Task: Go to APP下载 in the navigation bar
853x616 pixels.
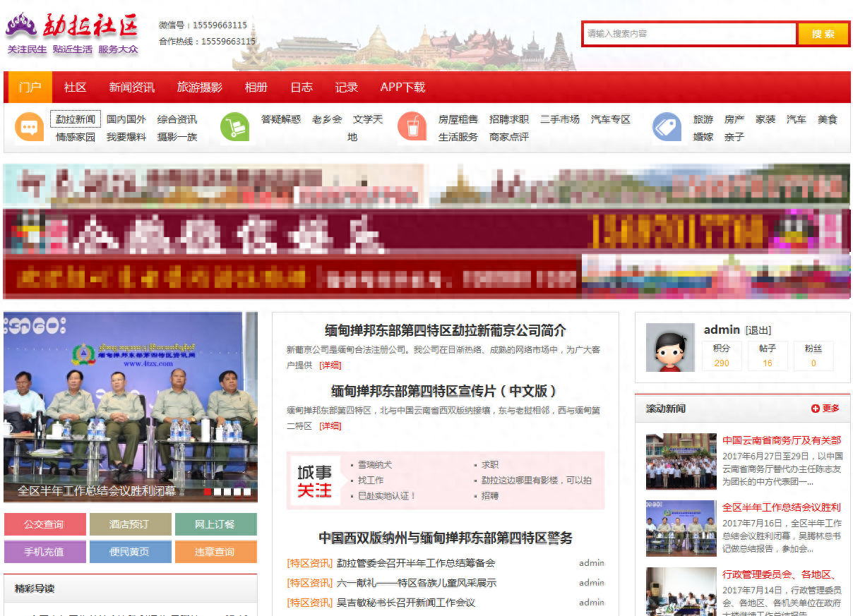Action: [402, 87]
